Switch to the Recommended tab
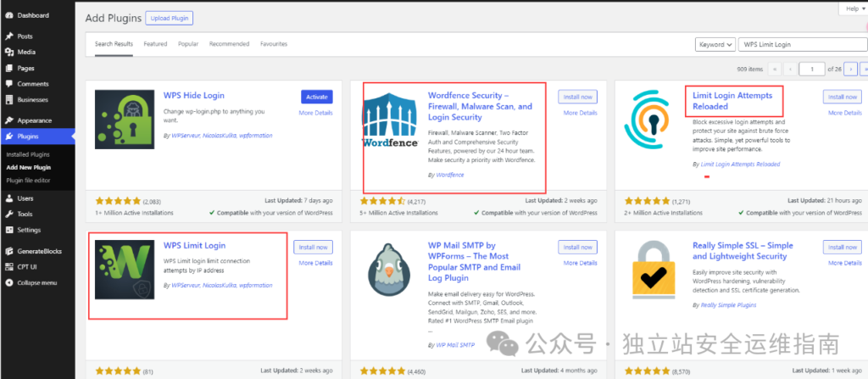 coord(229,44)
